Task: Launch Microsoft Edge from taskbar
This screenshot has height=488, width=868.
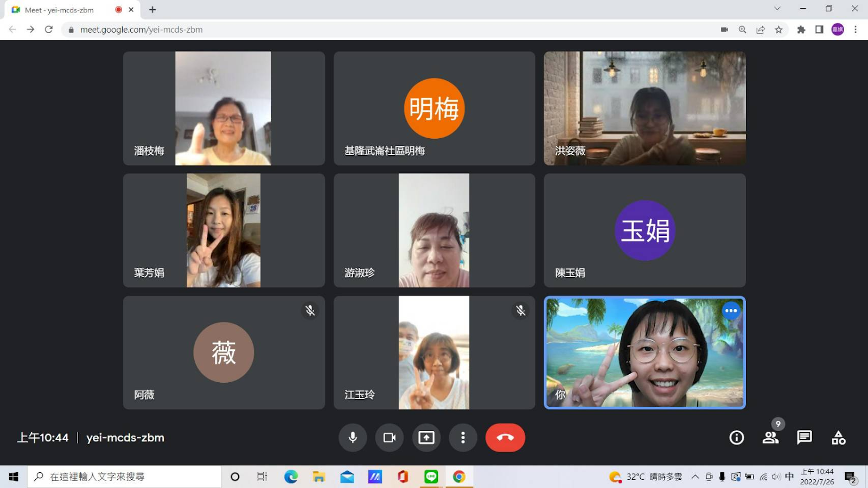Action: click(x=291, y=477)
